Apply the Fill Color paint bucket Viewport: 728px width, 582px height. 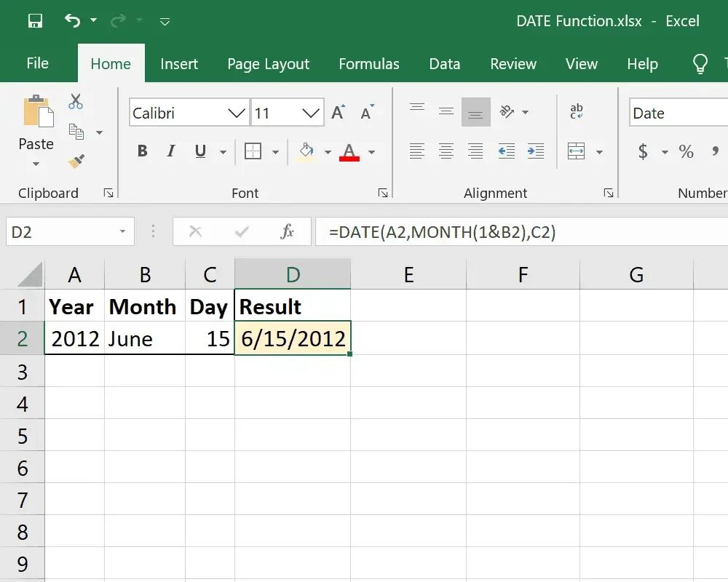pos(306,151)
